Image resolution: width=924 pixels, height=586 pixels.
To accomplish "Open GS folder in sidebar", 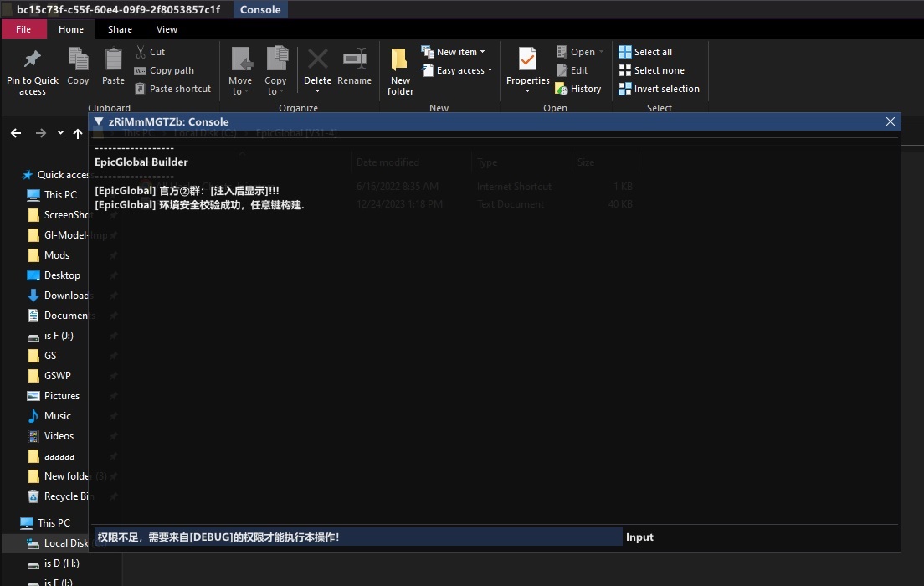I will (43, 356).
